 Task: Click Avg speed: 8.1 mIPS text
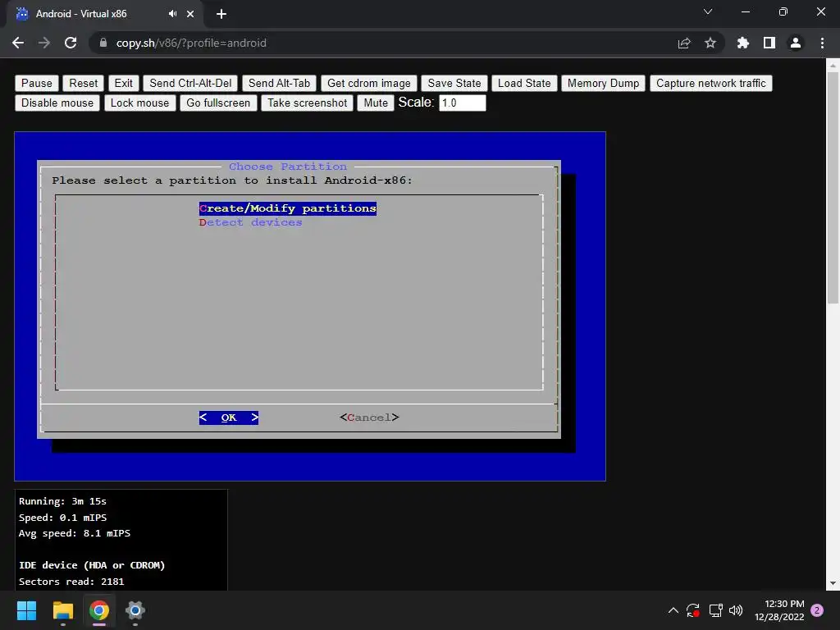tap(75, 533)
